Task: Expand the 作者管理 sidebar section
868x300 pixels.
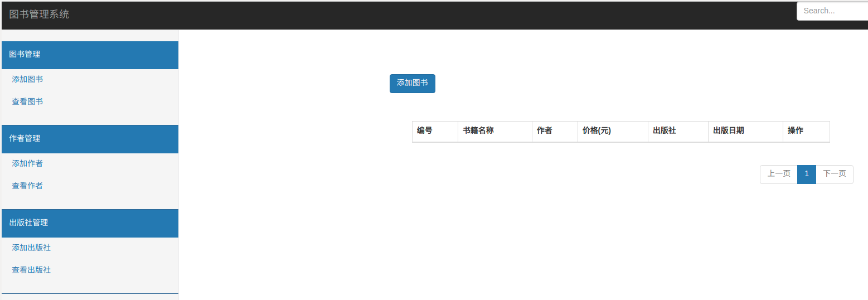Action: click(90, 139)
